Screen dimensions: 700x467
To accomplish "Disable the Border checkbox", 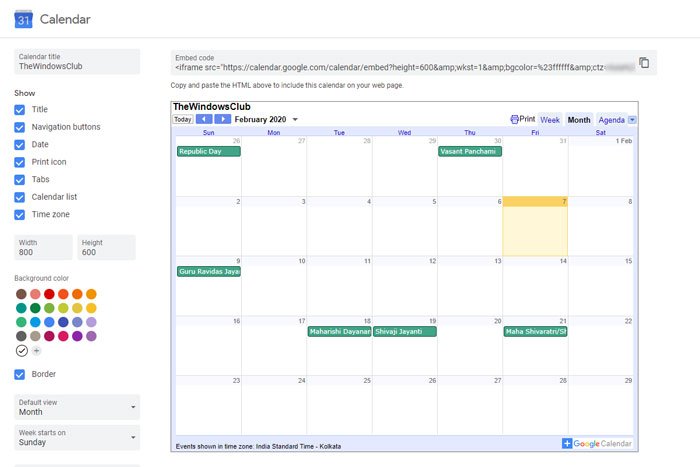I will pos(20,375).
